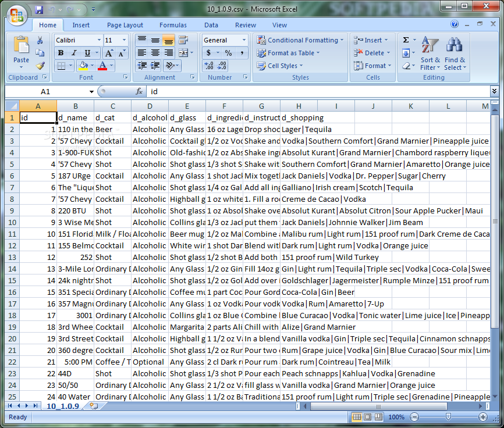The image size is (504, 428).
Task: Click the Copy icon in Clipboard
Action: pyautogui.click(x=40, y=53)
